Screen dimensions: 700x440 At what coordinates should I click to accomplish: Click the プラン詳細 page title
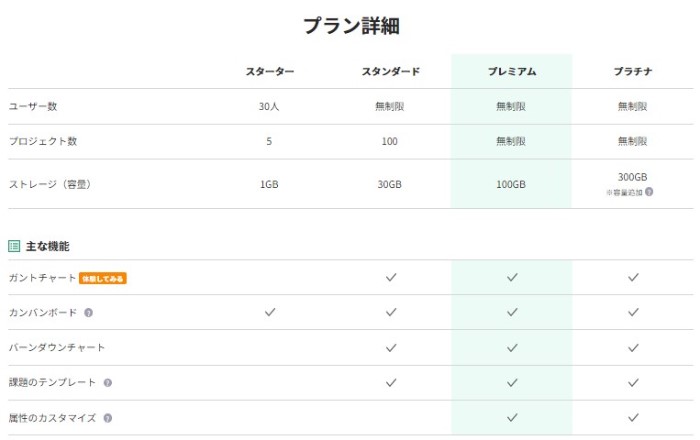(351, 25)
